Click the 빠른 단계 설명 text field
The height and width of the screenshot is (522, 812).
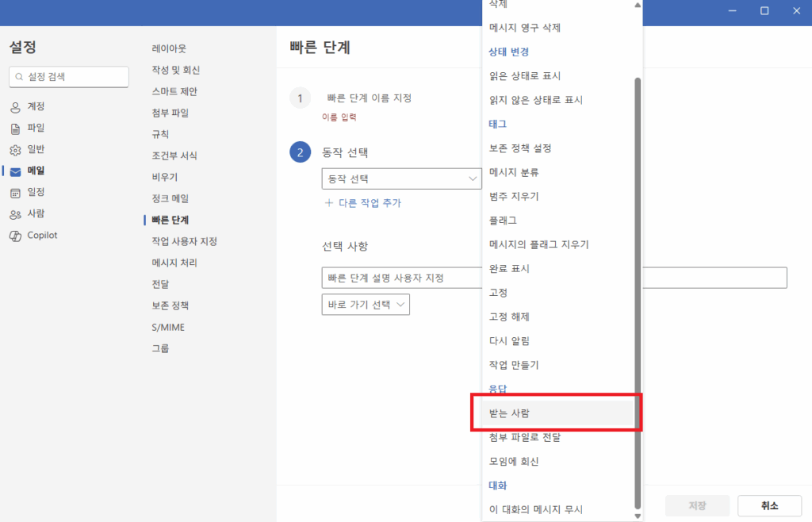[x=476, y=278]
